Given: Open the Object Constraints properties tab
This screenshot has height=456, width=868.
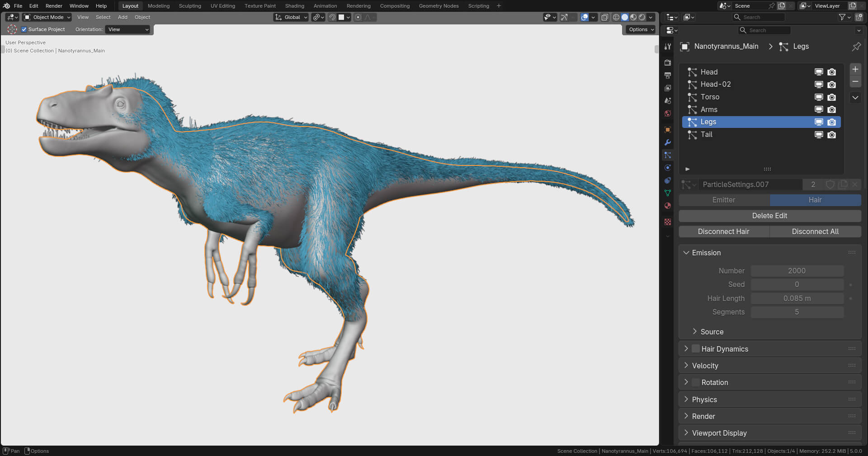Looking at the screenshot, I should (x=668, y=180).
